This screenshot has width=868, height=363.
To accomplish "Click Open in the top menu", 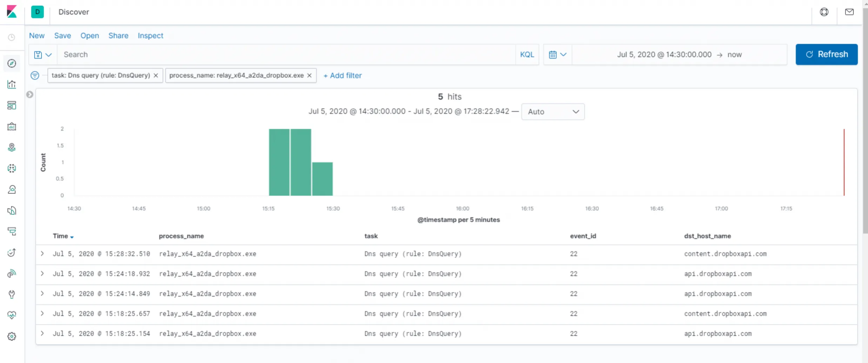I will coord(90,36).
